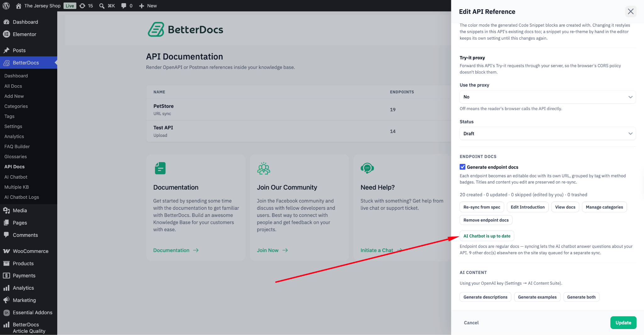Open the Tags submenu item

click(9, 116)
